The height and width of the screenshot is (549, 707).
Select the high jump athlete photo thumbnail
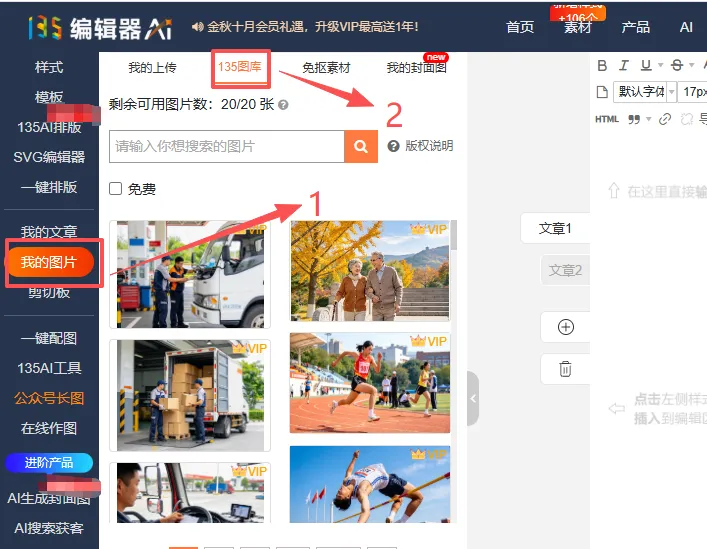pos(370,485)
